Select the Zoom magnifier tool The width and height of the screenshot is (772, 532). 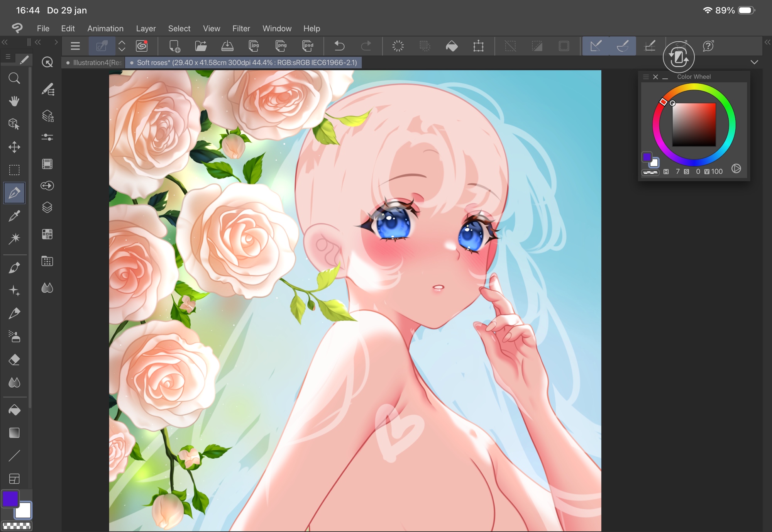point(14,78)
